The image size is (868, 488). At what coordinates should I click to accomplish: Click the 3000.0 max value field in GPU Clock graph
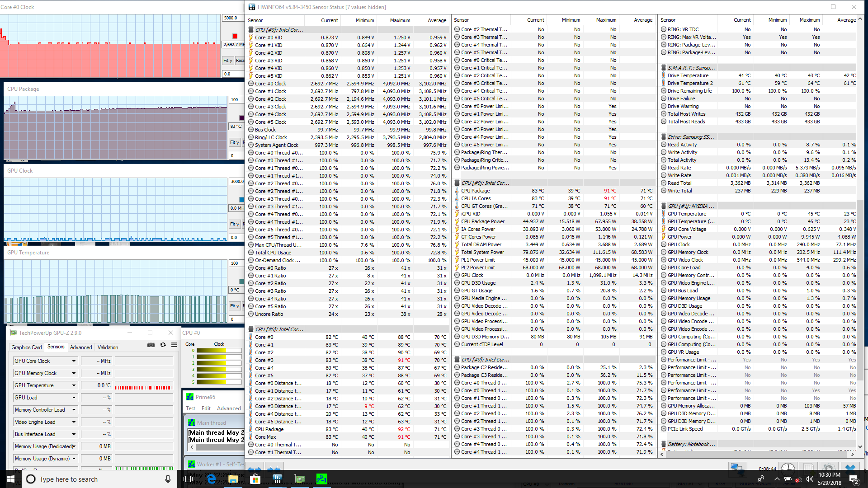coord(236,182)
